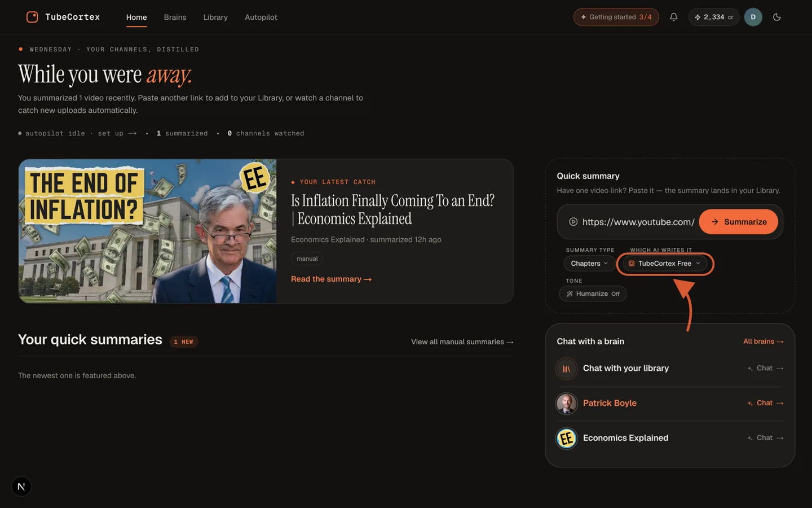Image resolution: width=812 pixels, height=508 pixels.
Task: Open the Library tab
Action: click(x=215, y=17)
